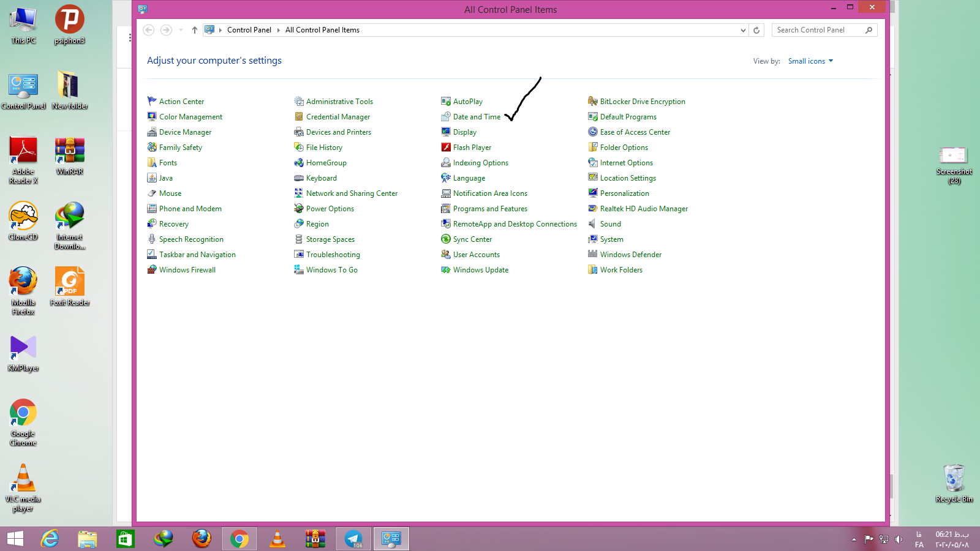Open Personalization link
The width and height of the screenshot is (980, 551).
coord(625,193)
